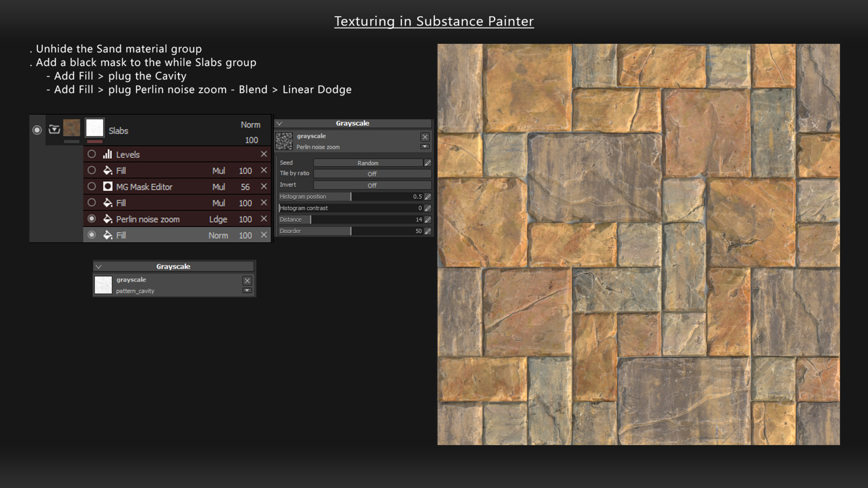Toggle visibility of the Slabs group
This screenshot has width=868, height=488.
tap(37, 130)
